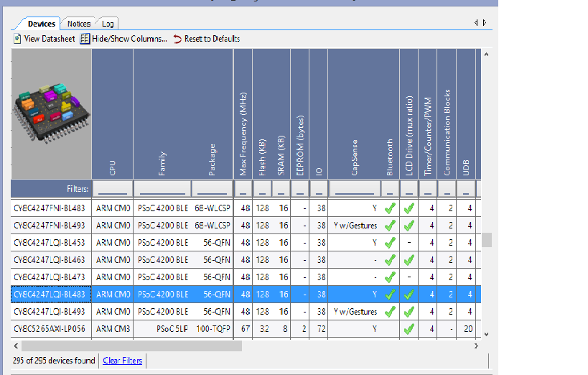Image resolution: width=588 pixels, height=375 pixels.
Task: Click the View Datasheet document icon
Action: click(x=17, y=39)
